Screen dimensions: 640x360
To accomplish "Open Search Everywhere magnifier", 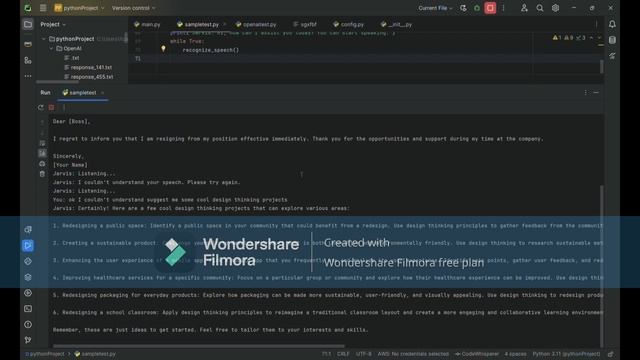I will (x=540, y=8).
